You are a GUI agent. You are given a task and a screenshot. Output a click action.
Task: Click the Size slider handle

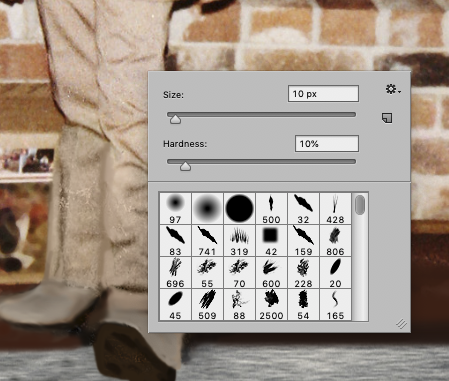click(x=175, y=119)
